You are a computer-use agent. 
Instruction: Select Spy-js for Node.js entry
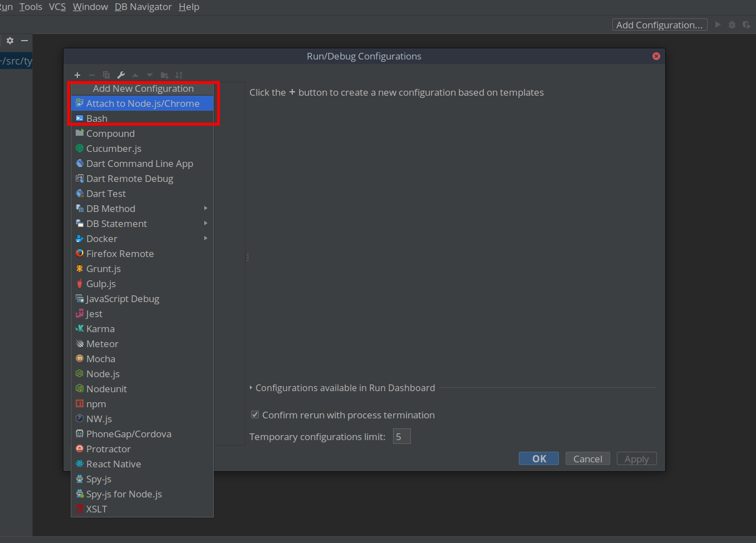coord(143,494)
